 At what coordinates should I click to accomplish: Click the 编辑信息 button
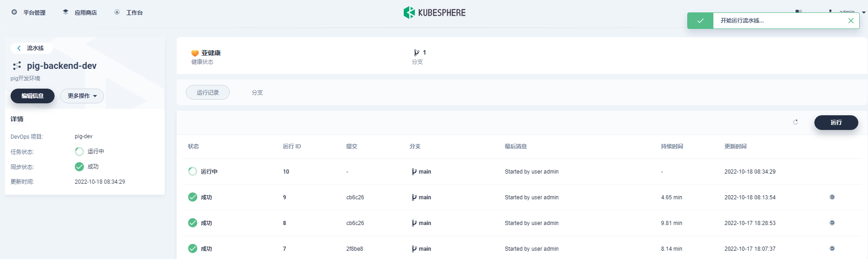33,96
